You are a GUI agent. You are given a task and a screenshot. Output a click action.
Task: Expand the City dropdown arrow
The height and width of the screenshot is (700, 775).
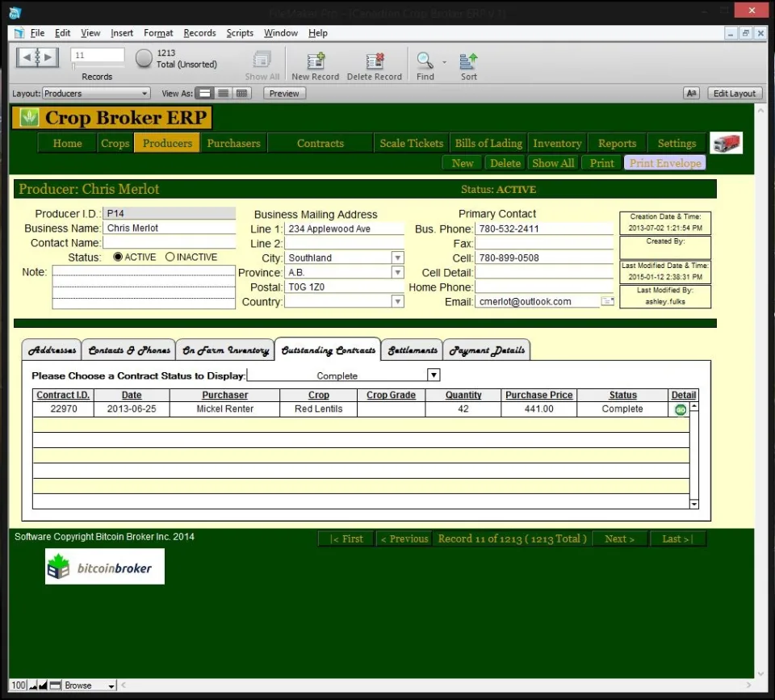coord(398,258)
